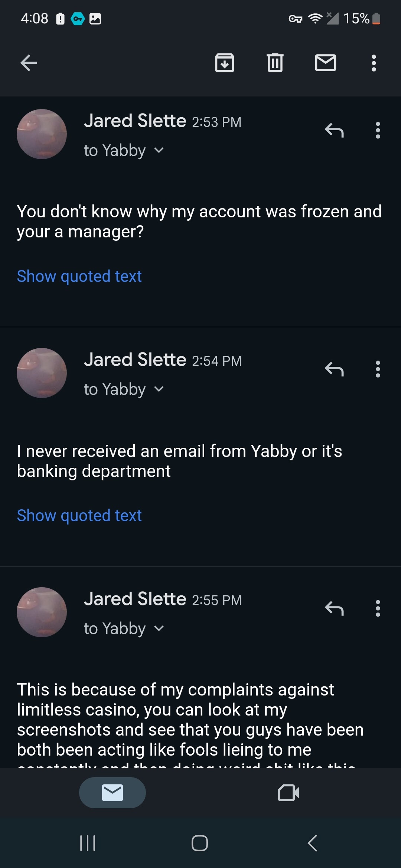Viewport: 401px width, 868px height.
Task: Reply to the 2:55 PM message
Action: pos(334,608)
